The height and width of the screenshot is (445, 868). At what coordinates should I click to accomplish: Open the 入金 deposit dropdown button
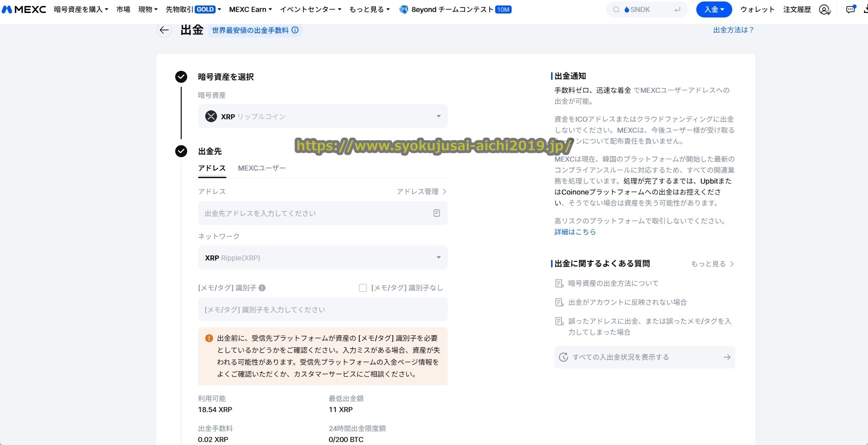pyautogui.click(x=714, y=9)
